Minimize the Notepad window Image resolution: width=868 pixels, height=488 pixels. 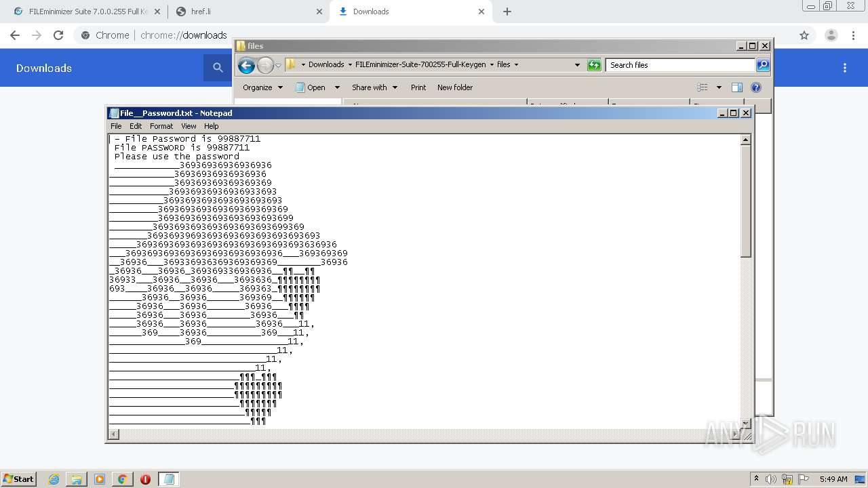tap(723, 113)
